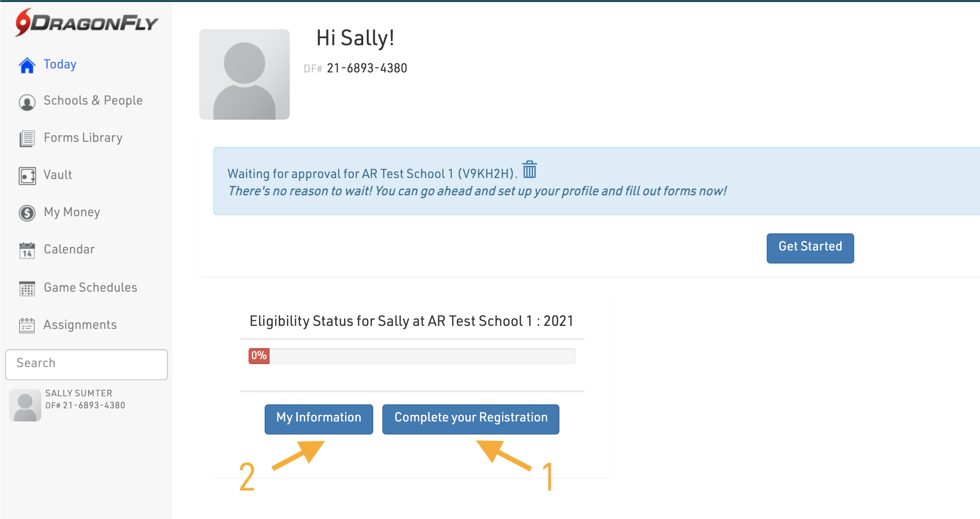
Task: Click the Today home icon
Action: point(27,65)
